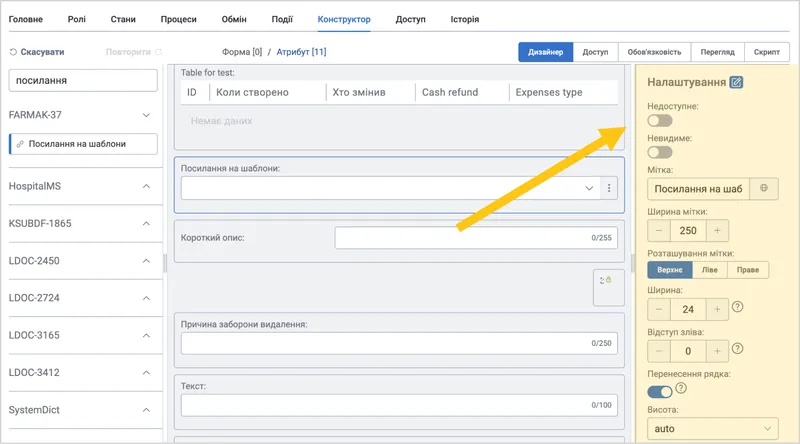Click the small lock icon box below Короткий опис
Viewport: 800px width, 444px height.
point(608,288)
